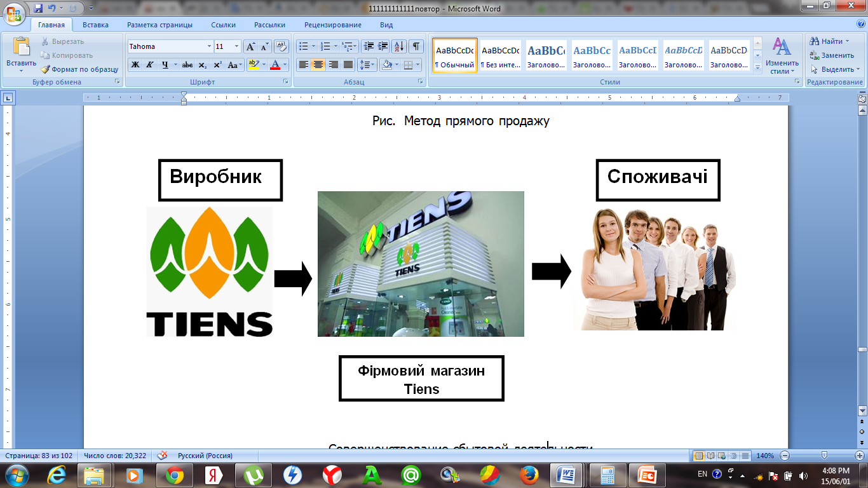Open Google Chrome from taskbar
Viewport: 868px width, 488px height.
point(175,475)
